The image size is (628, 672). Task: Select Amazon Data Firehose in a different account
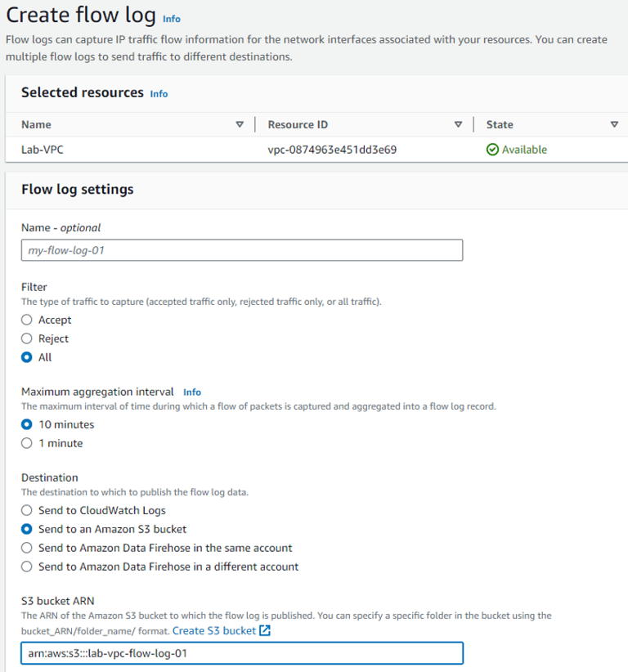pos(27,567)
